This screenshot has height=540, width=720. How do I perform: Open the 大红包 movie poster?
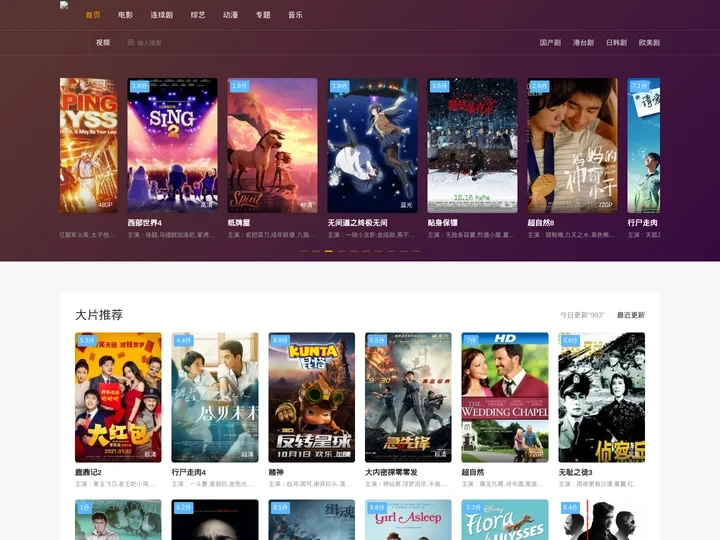click(x=118, y=397)
